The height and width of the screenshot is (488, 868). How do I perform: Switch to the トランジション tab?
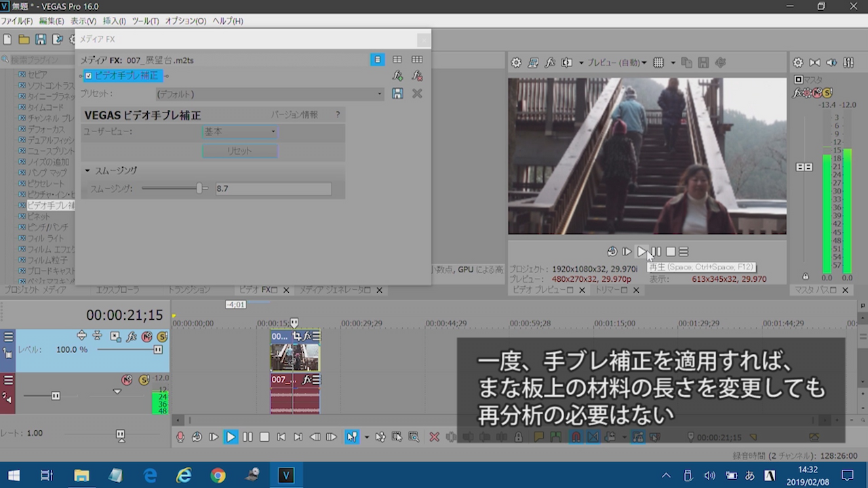pos(189,290)
